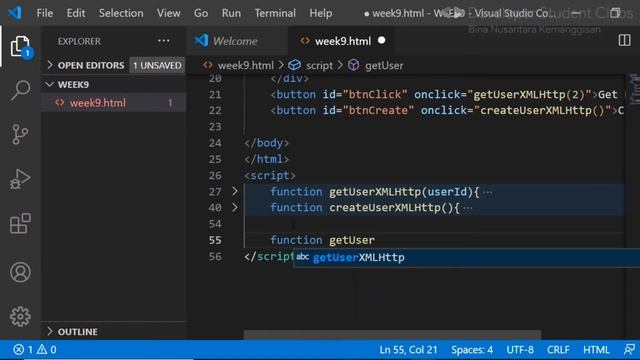This screenshot has width=640, height=360.
Task: Open the View menu
Action: tap(169, 13)
